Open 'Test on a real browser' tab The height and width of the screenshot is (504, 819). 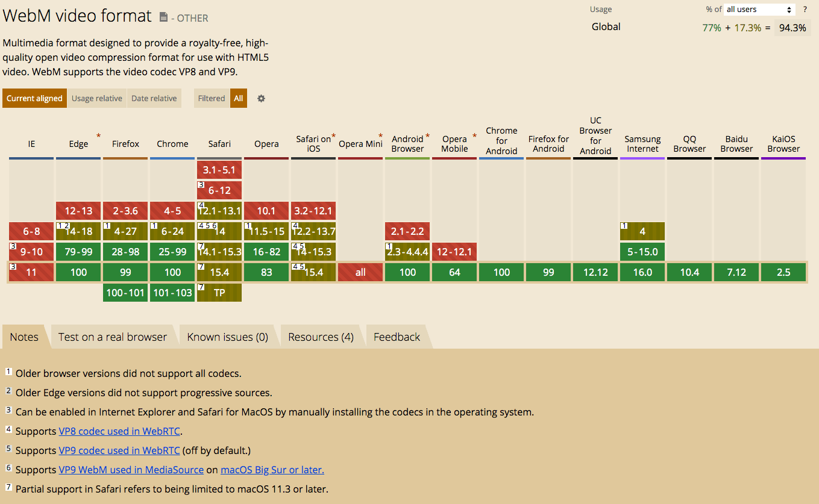(113, 337)
